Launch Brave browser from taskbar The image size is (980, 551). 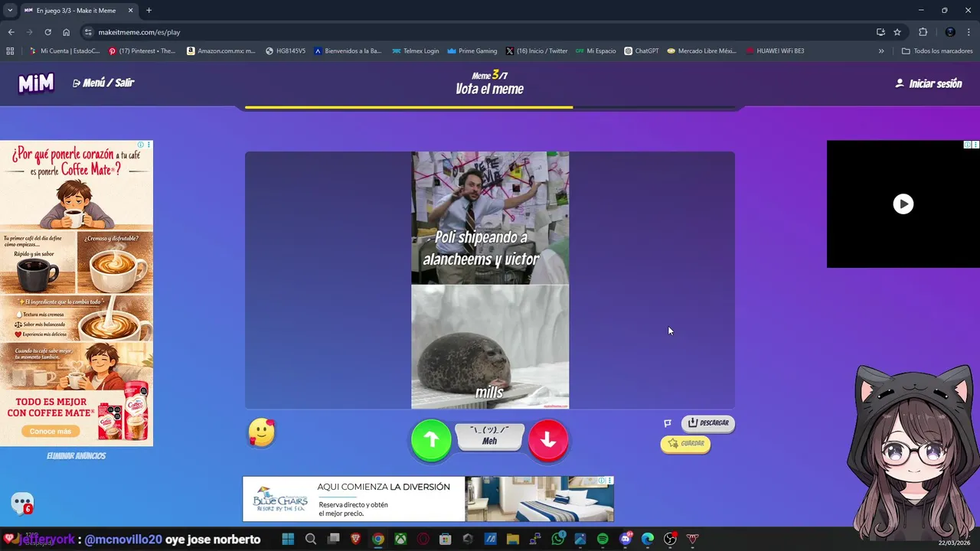click(356, 540)
